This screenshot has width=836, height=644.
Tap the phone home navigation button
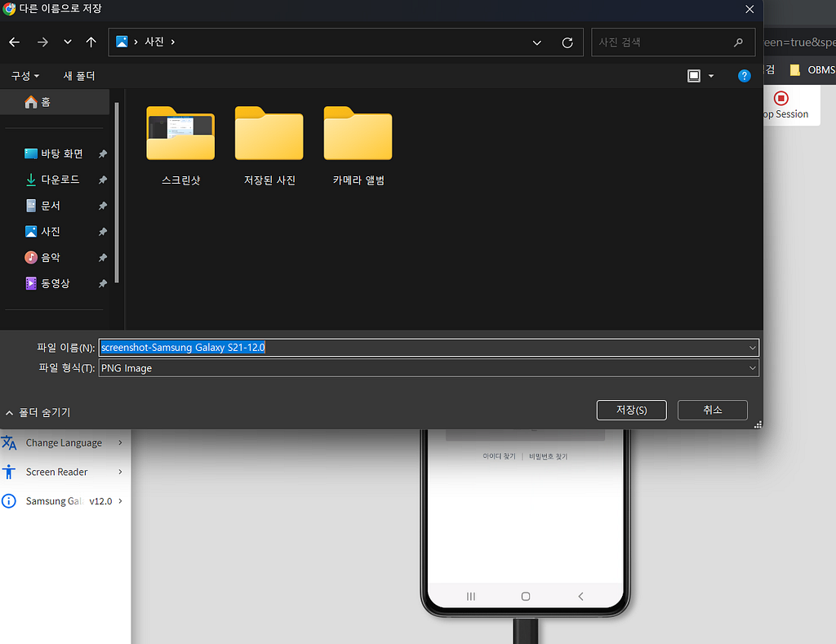[x=525, y=597]
